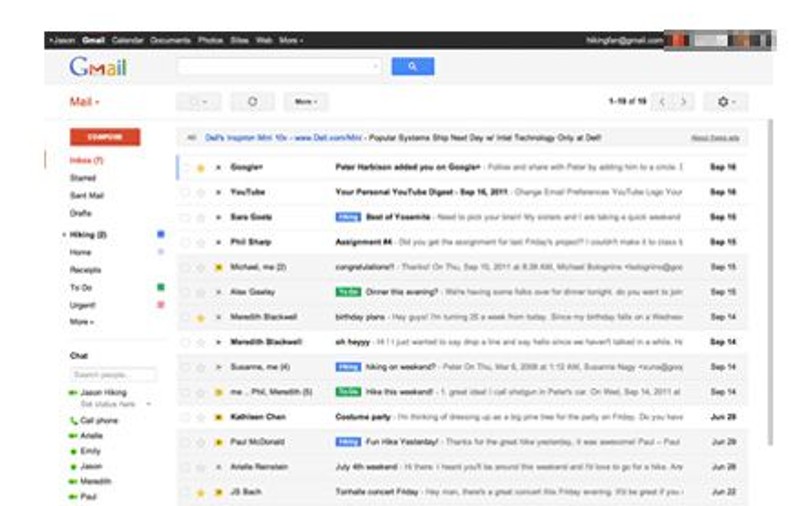Toggle importance marker on Google+ message
Image resolution: width=800 pixels, height=506 pixels.
click(219, 167)
